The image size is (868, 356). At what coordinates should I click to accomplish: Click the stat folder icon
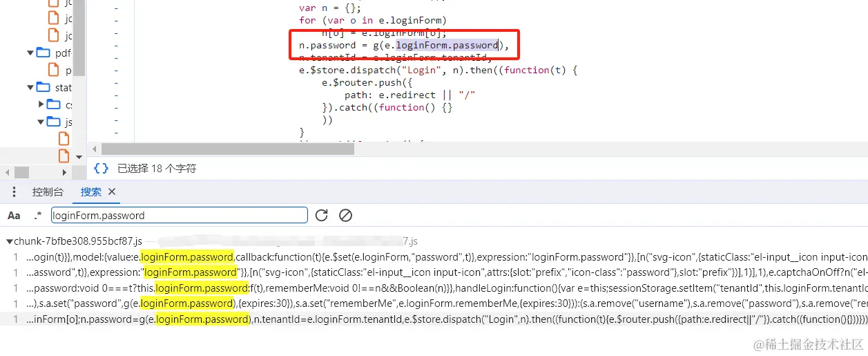point(44,88)
